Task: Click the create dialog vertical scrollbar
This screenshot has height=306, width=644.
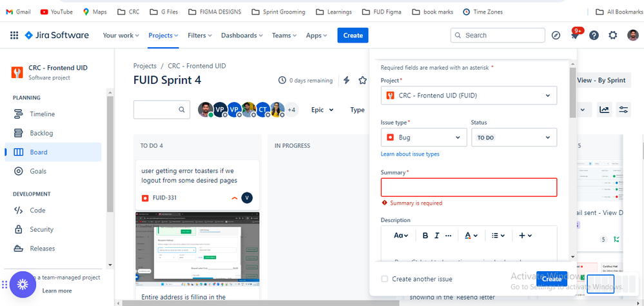Action: [x=572, y=94]
